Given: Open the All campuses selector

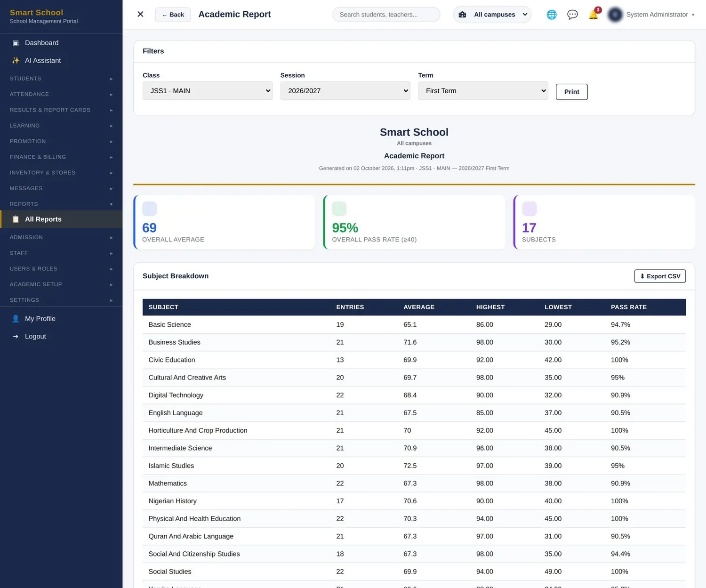Looking at the screenshot, I should (492, 15).
